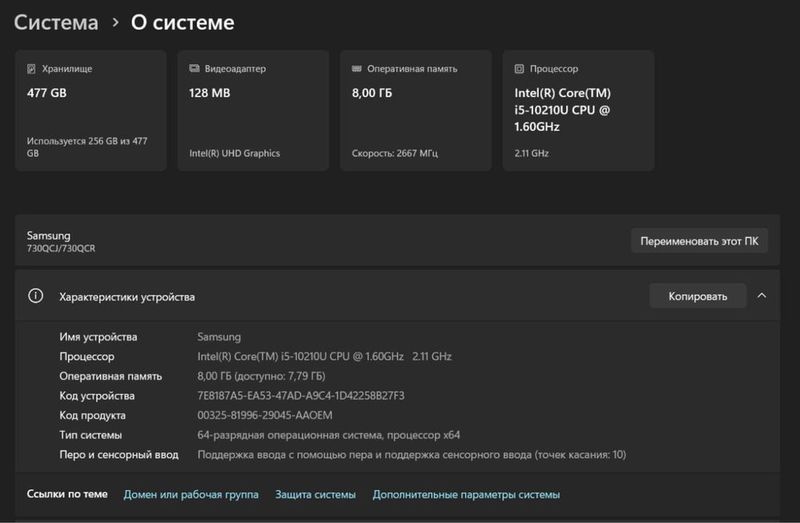Click the Оперативная память label in specifications list
The height and width of the screenshot is (523, 800).
[x=110, y=376]
